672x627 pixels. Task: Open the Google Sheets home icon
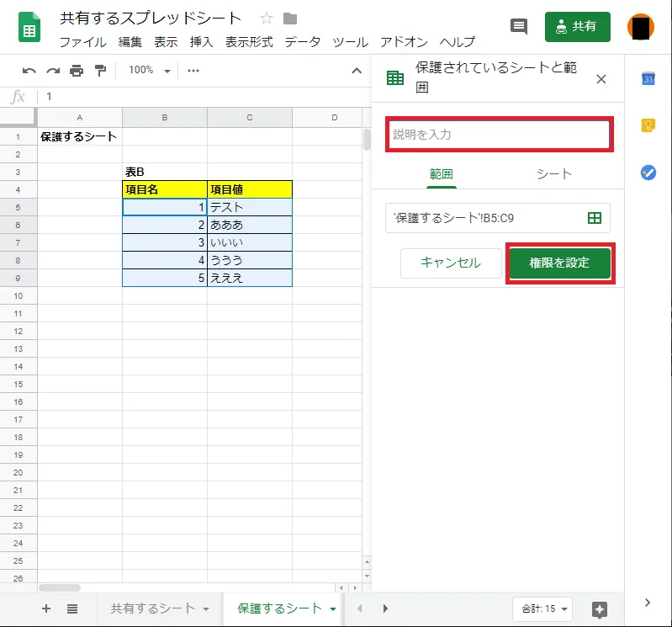pos(29,28)
